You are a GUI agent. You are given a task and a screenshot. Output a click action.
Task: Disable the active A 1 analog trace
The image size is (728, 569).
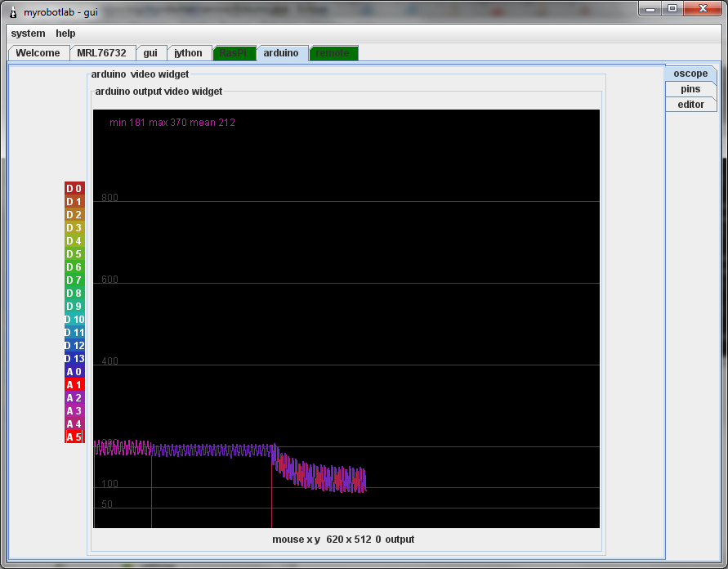74,384
